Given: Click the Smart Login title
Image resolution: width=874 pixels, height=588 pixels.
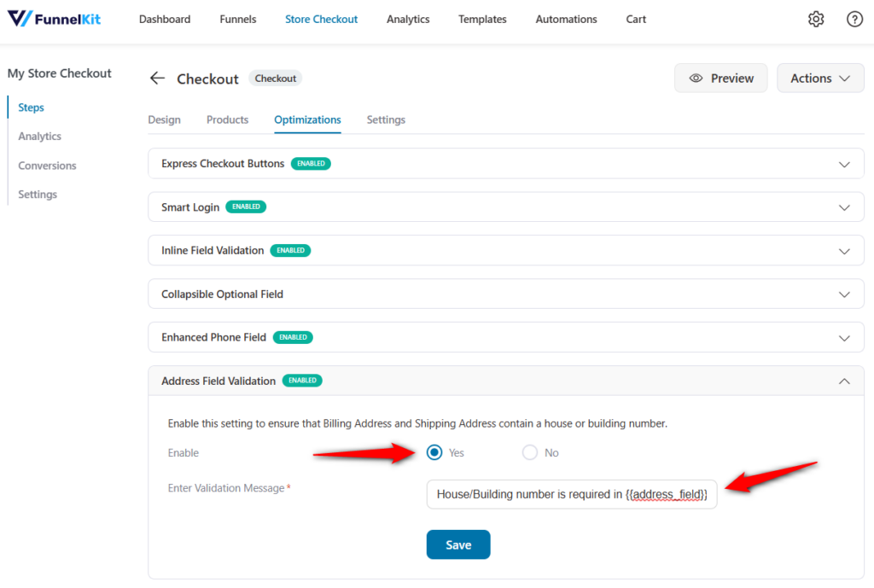Looking at the screenshot, I should tap(190, 207).
